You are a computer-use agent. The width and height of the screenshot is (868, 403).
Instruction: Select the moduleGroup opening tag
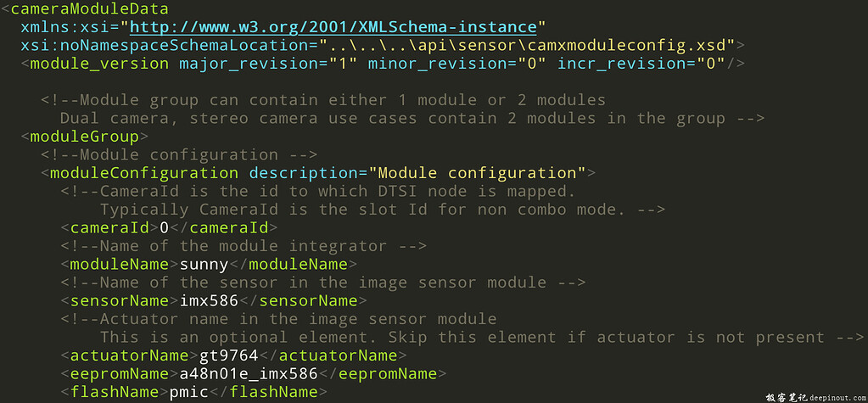click(x=84, y=136)
